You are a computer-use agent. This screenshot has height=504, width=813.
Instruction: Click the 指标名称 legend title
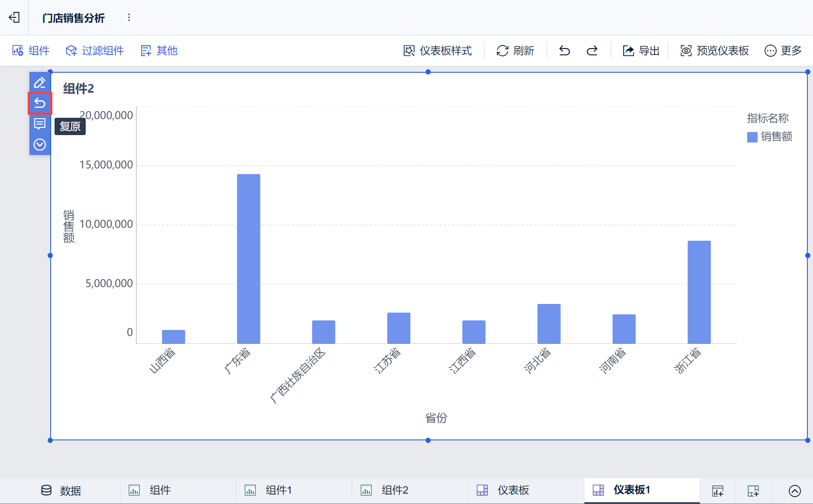tap(768, 118)
